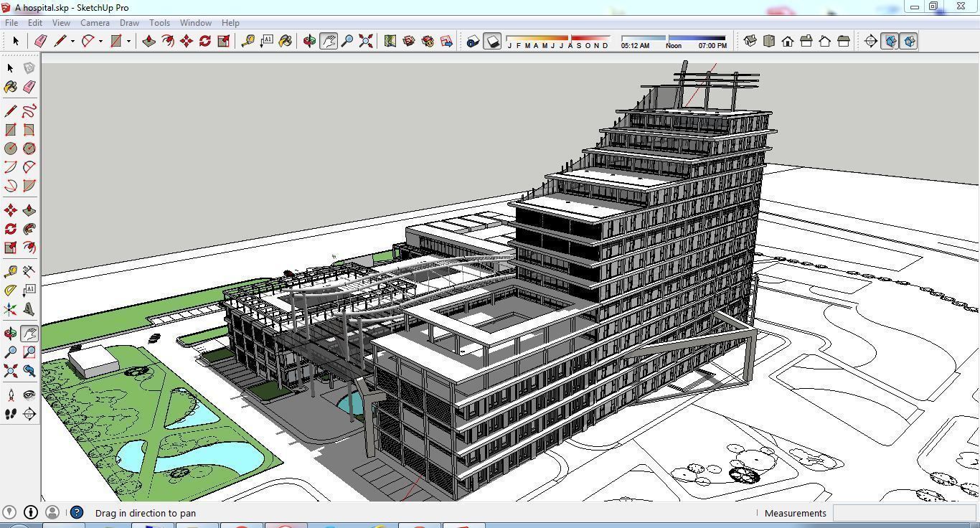Image resolution: width=980 pixels, height=528 pixels.
Task: Pick the Protractor tool in Large Tool Set
Action: [11, 291]
